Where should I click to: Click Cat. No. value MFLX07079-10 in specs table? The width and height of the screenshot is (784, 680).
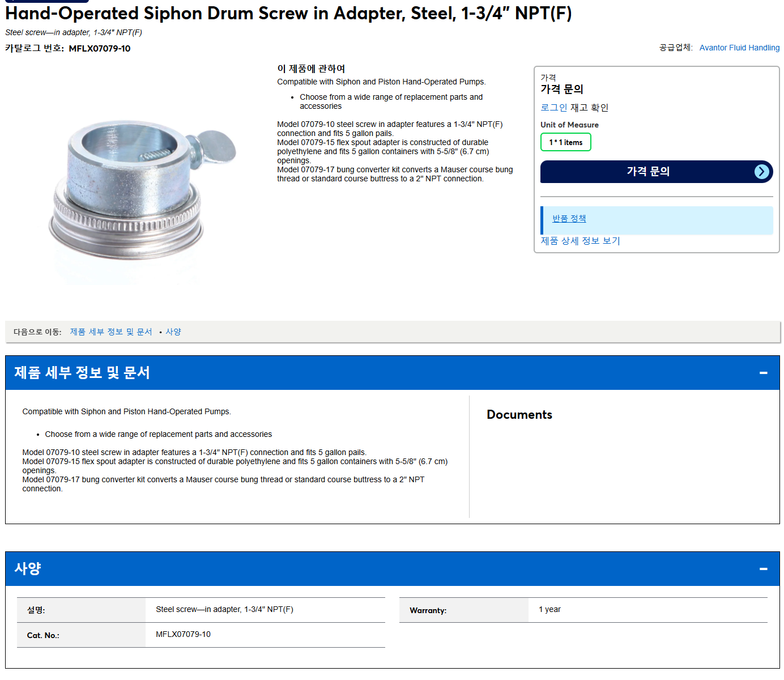[183, 634]
